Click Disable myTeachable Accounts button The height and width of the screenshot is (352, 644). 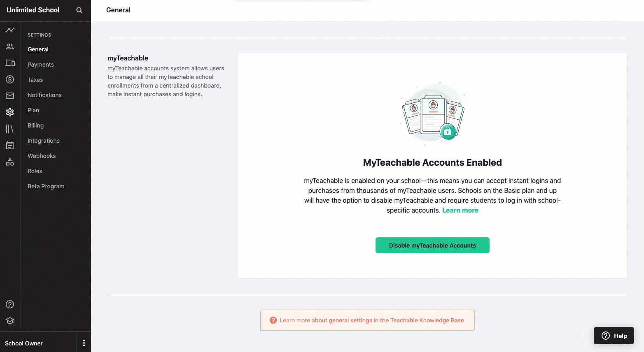(x=432, y=245)
